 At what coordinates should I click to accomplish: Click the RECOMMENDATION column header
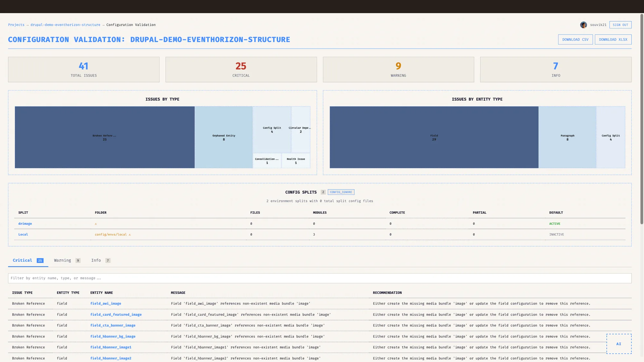click(x=387, y=293)
